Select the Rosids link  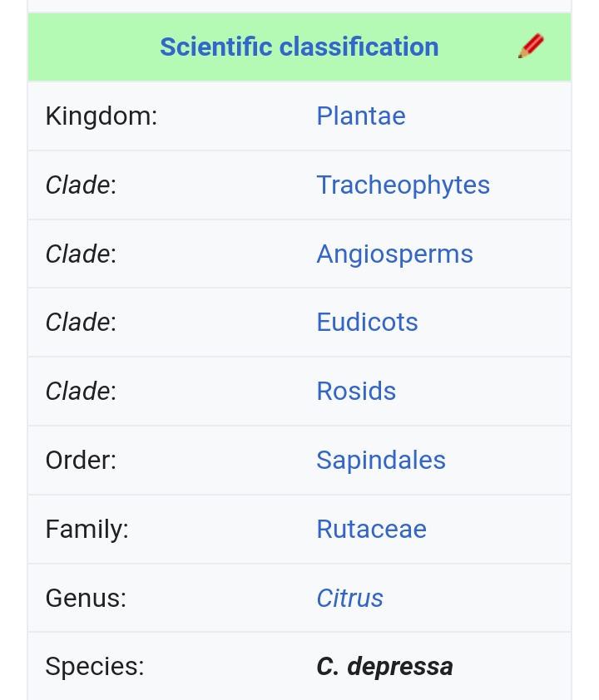pyautogui.click(x=356, y=391)
